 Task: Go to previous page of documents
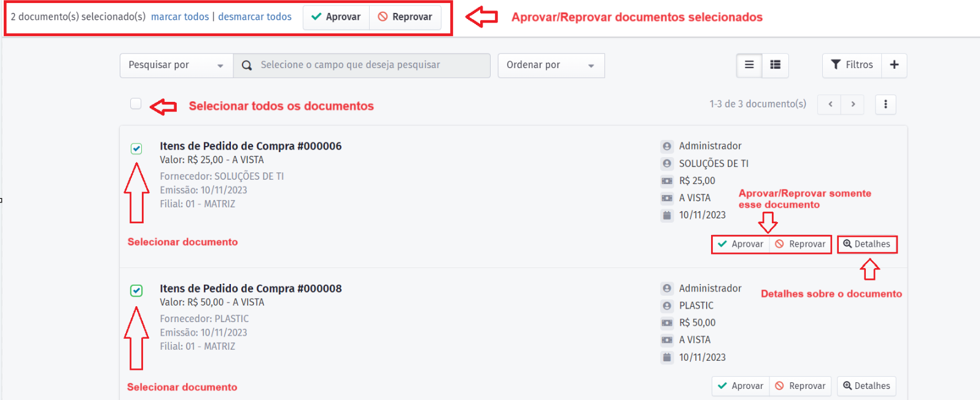pos(830,104)
